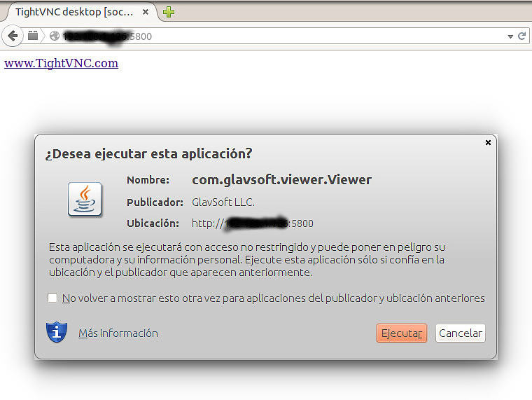This screenshot has height=400, width=532.
Task: Click the Java coffee cup icon
Action: pos(85,199)
